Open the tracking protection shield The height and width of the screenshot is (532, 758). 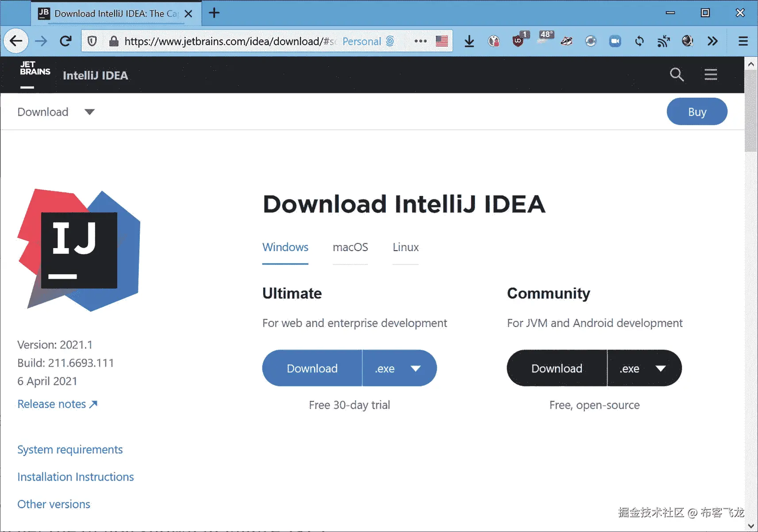[x=92, y=41]
